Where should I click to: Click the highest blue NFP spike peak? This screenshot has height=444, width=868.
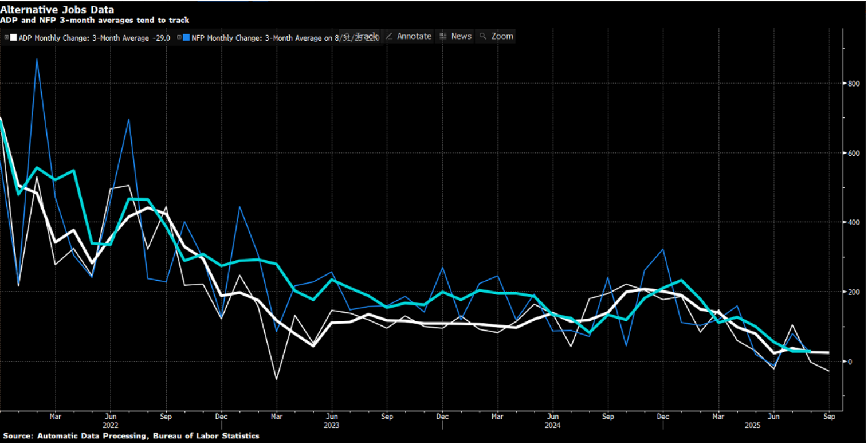coord(37,59)
